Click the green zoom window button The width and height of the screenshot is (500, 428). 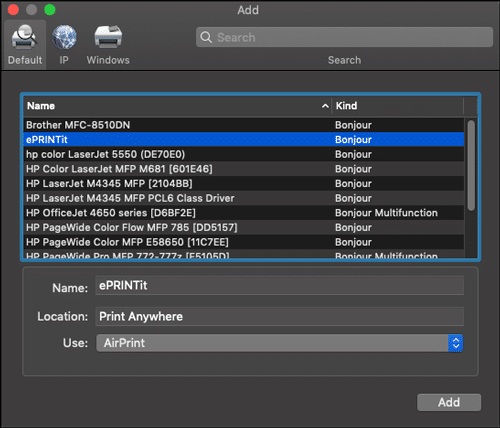click(50, 10)
